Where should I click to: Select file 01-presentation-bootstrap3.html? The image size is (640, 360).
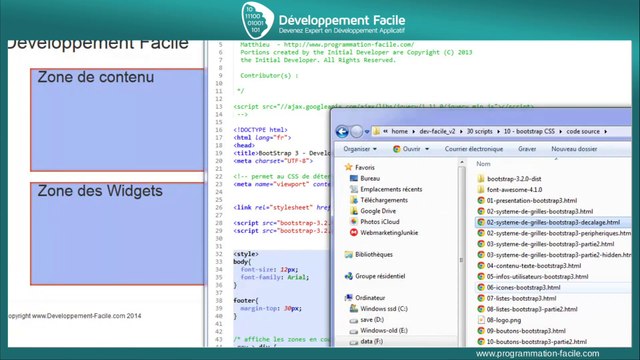click(x=527, y=200)
